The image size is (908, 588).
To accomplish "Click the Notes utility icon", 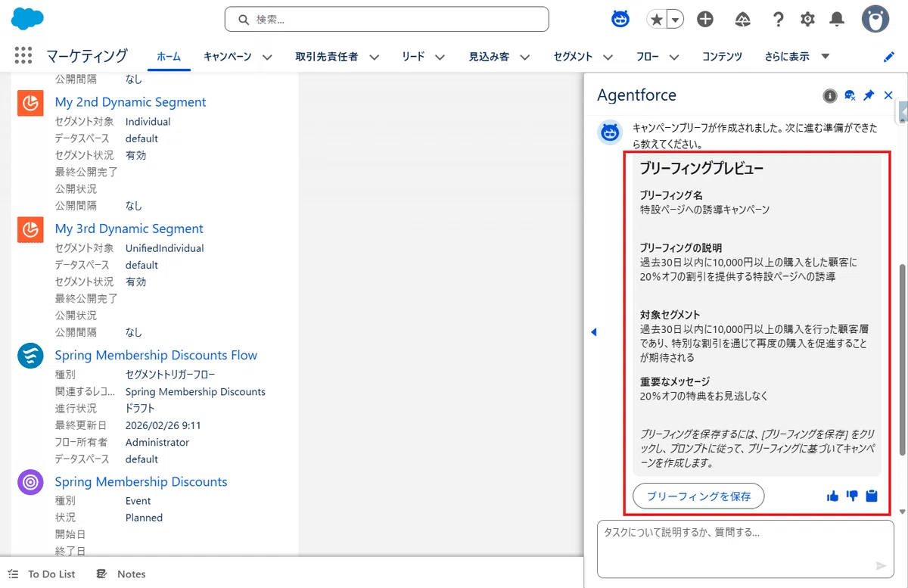I will coord(102,574).
